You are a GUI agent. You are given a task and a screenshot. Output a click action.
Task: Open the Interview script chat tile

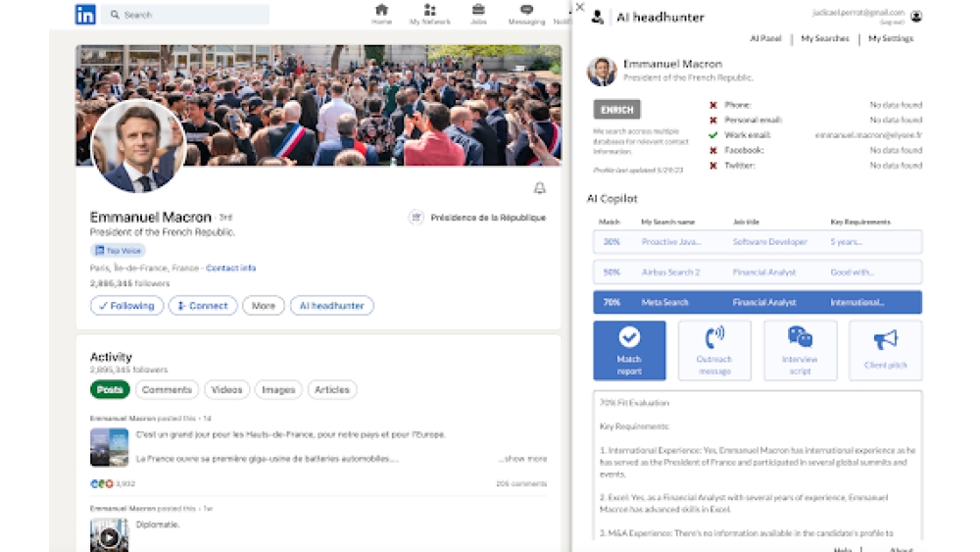coord(800,350)
